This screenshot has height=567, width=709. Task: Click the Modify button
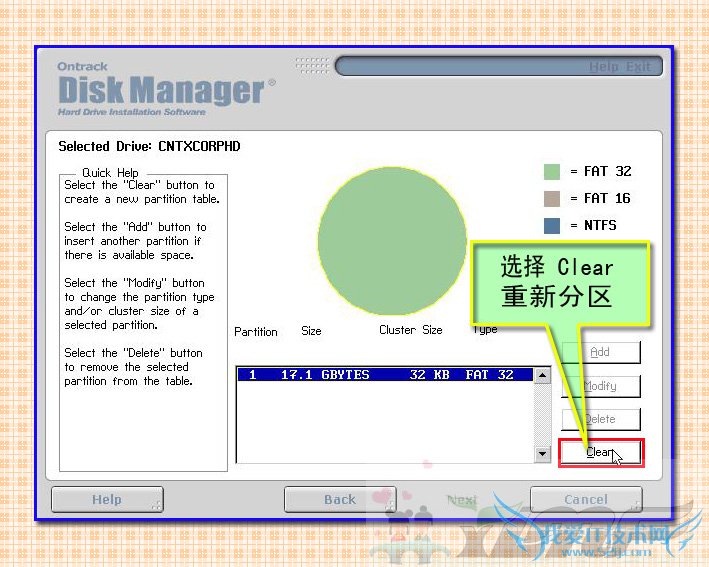tap(601, 386)
